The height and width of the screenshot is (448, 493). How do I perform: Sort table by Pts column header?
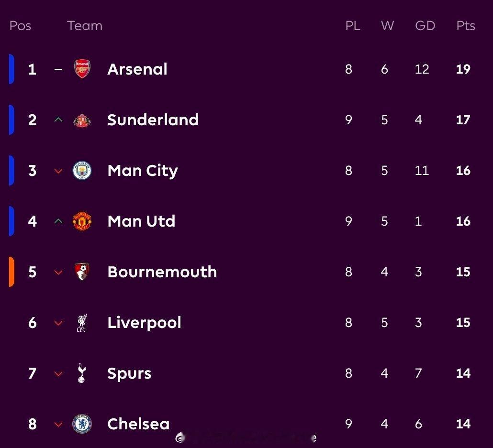click(x=465, y=26)
